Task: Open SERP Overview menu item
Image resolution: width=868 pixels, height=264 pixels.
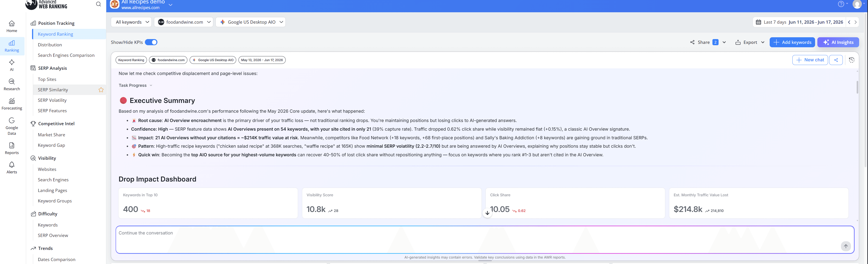Action: (53, 235)
